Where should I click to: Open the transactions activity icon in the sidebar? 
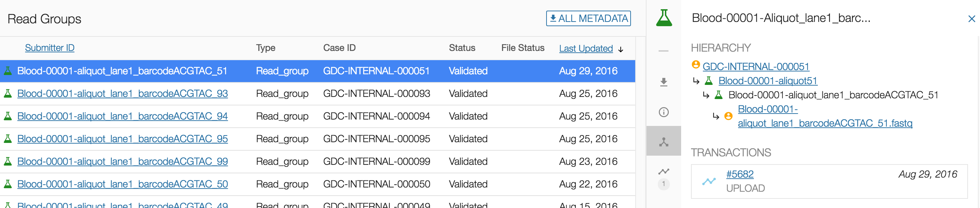(x=663, y=172)
